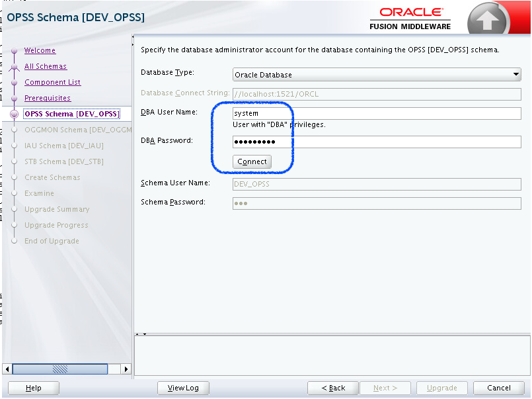Click Database Connect String field
This screenshot has width=532, height=399.
pyautogui.click(x=377, y=94)
